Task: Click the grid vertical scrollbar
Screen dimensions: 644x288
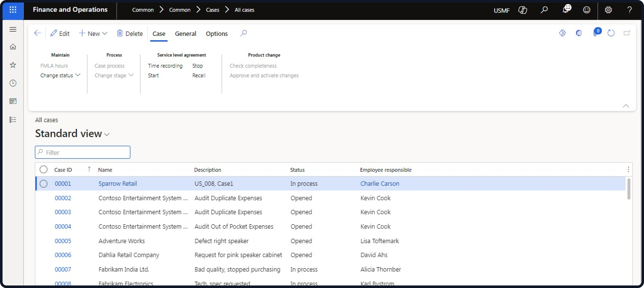Action: 628,189
